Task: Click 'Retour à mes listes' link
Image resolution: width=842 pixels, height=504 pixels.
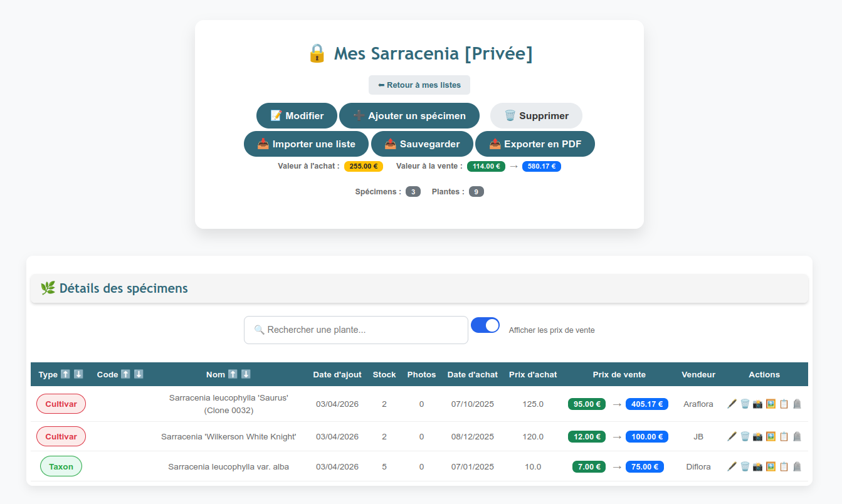Action: [419, 85]
